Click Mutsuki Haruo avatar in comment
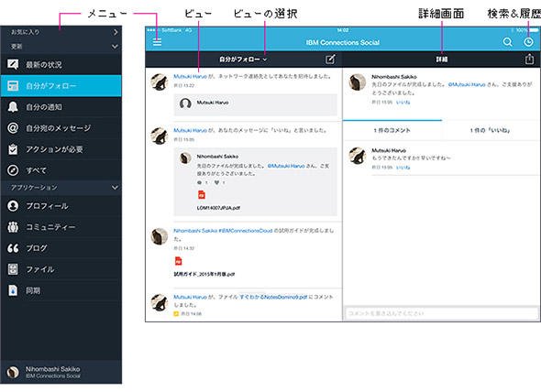The height and width of the screenshot is (392, 541). coord(357,156)
